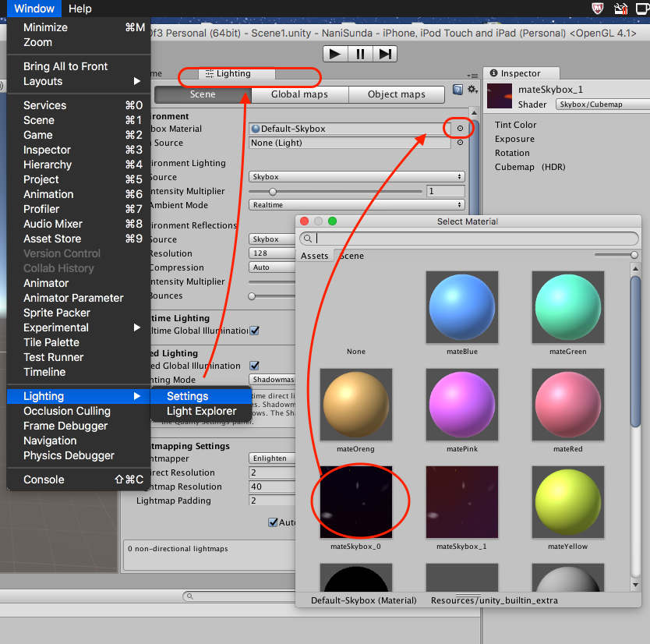Click the Play button in the toolbar
This screenshot has width=650, height=644.
(x=335, y=54)
